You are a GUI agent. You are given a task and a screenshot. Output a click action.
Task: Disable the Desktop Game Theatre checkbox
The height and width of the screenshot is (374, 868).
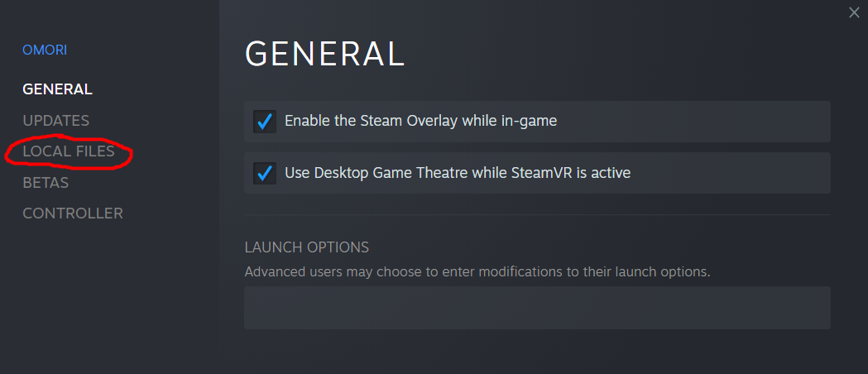[x=265, y=173]
